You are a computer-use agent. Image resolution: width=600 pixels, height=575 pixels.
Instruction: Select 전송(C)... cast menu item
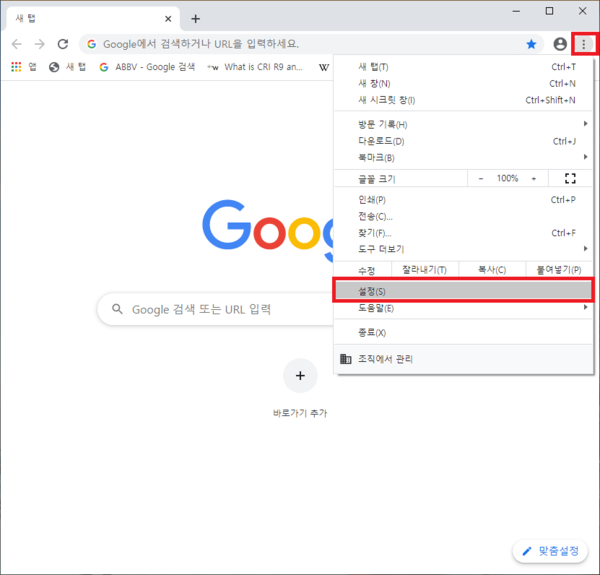[x=464, y=217]
